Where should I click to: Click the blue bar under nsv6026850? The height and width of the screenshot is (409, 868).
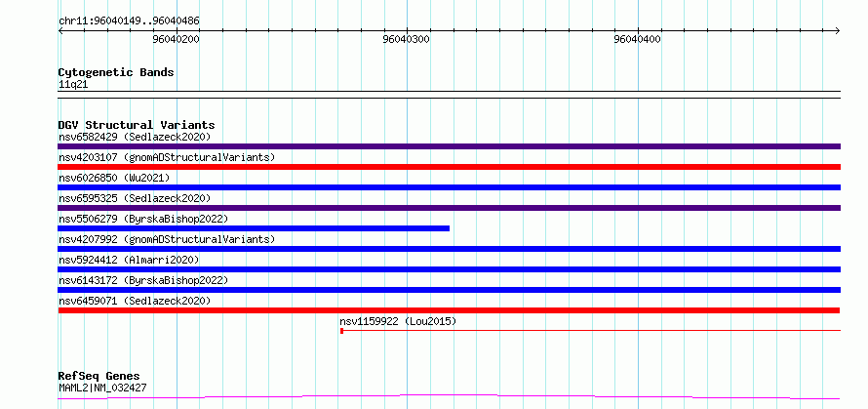tap(449, 187)
